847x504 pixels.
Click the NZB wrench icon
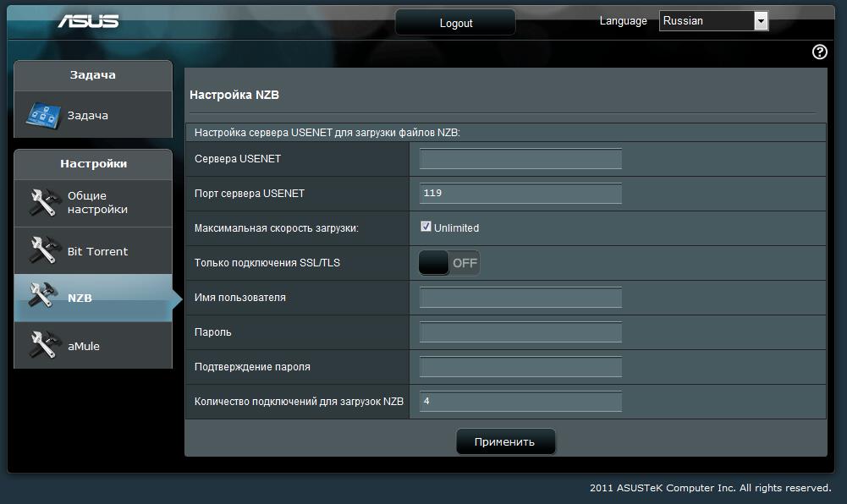pos(44,297)
